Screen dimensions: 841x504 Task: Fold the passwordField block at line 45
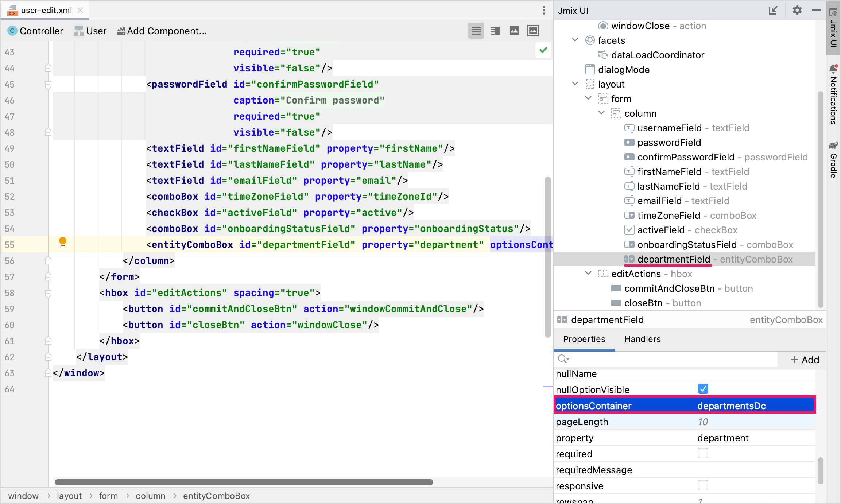click(x=48, y=85)
